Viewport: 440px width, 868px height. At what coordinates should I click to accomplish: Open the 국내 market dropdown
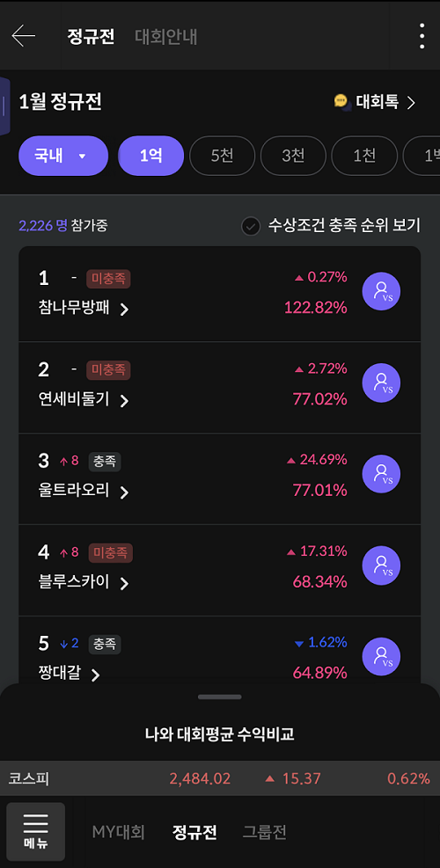63,156
